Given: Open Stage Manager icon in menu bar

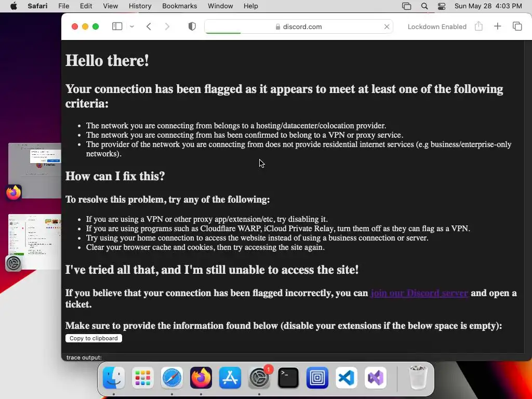Looking at the screenshot, I should click(x=406, y=6).
